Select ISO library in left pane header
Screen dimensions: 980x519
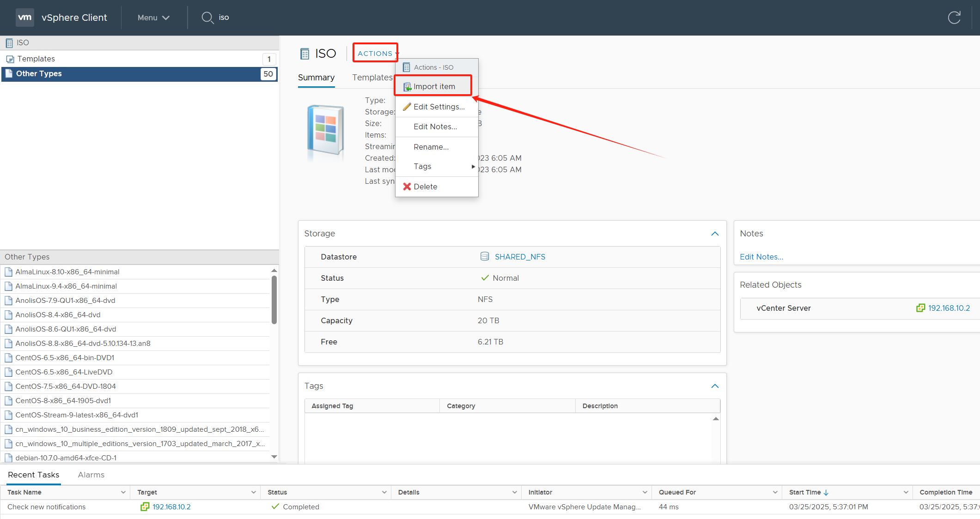point(139,42)
